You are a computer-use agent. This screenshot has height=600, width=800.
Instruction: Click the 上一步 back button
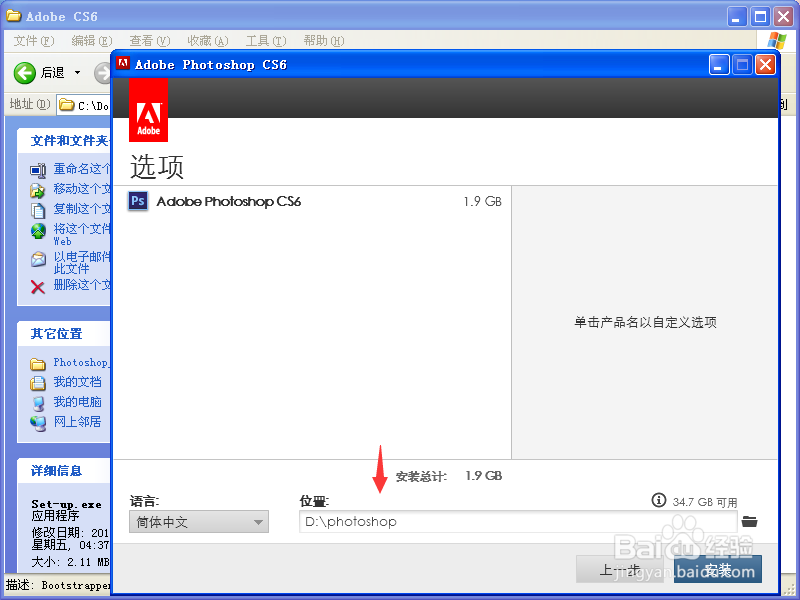coord(622,568)
